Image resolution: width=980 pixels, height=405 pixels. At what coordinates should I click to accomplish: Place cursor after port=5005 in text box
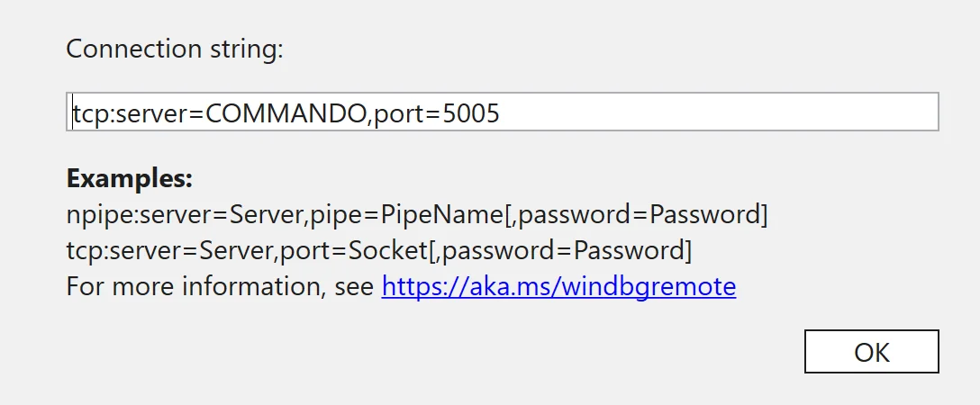tap(501, 113)
